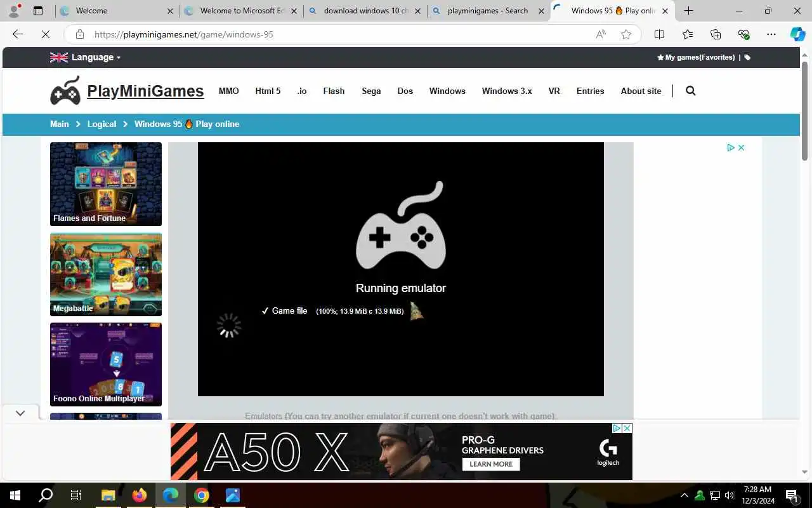Launch Firefox from the taskbar

pyautogui.click(x=140, y=495)
